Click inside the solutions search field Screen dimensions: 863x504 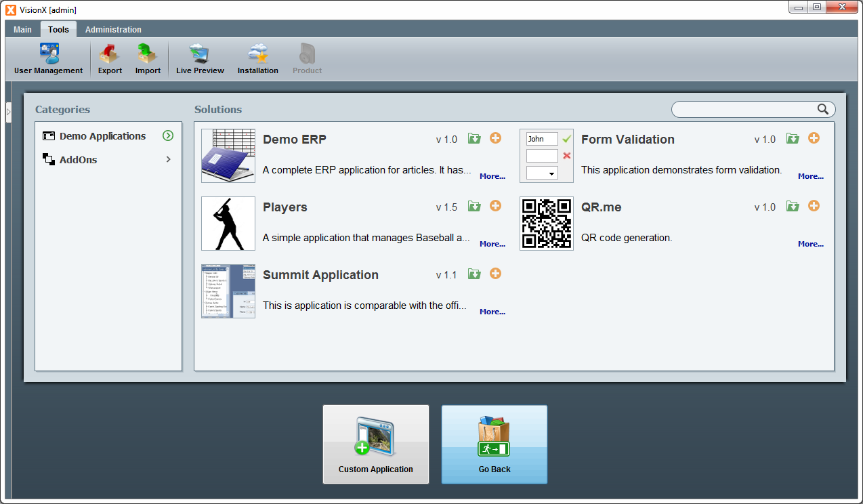point(745,109)
